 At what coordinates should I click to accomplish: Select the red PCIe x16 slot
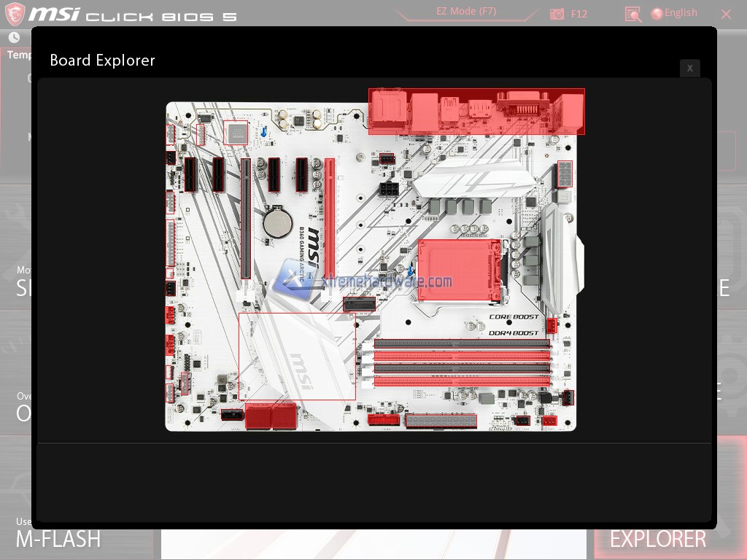[x=330, y=218]
